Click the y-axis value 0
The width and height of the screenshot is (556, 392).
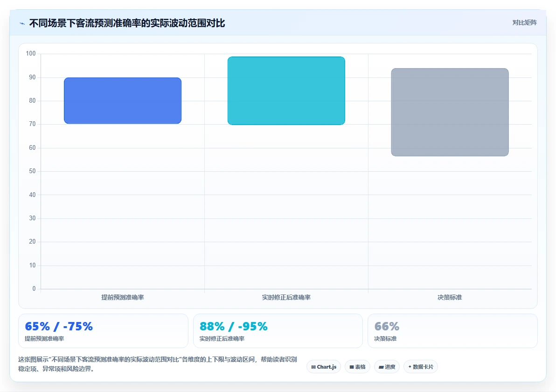34,289
